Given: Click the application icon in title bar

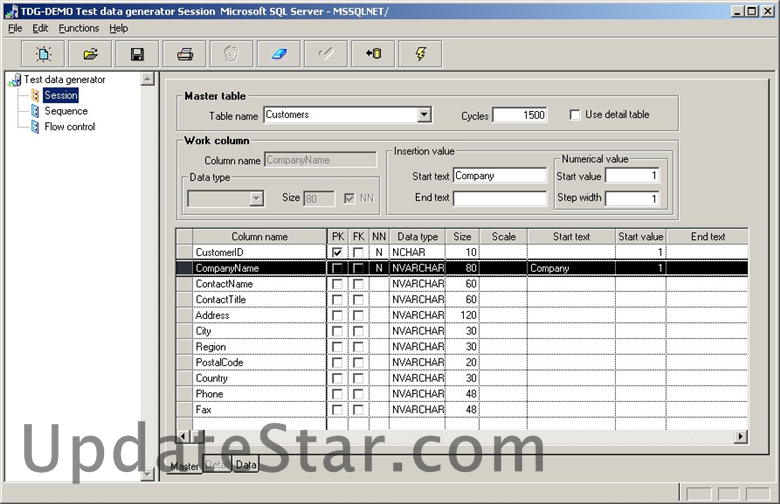Looking at the screenshot, I should click(11, 11).
